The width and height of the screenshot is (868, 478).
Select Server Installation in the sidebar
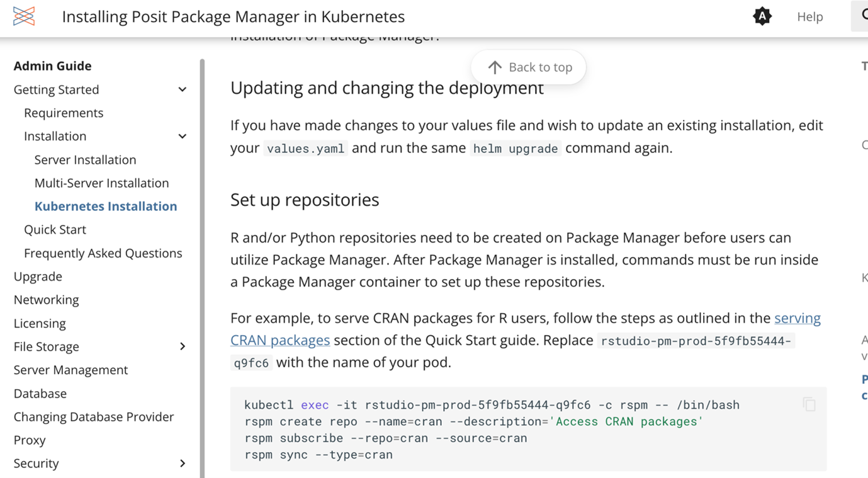pyautogui.click(x=85, y=159)
